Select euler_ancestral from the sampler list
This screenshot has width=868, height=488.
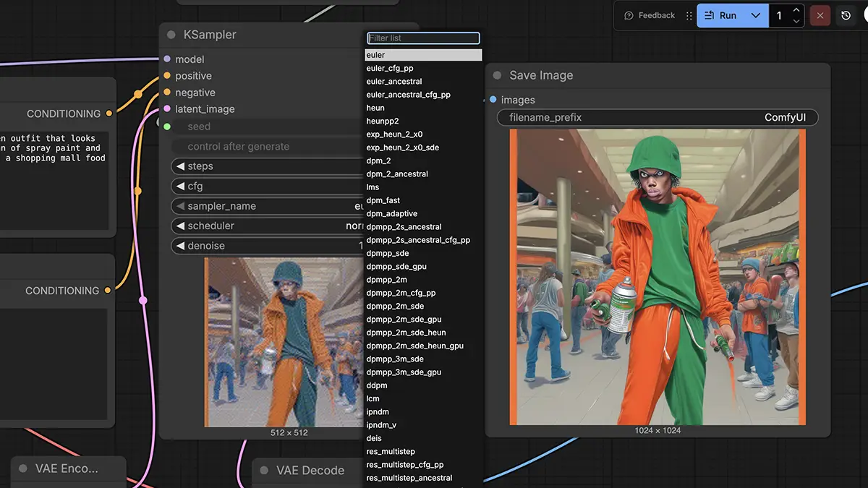tap(394, 82)
